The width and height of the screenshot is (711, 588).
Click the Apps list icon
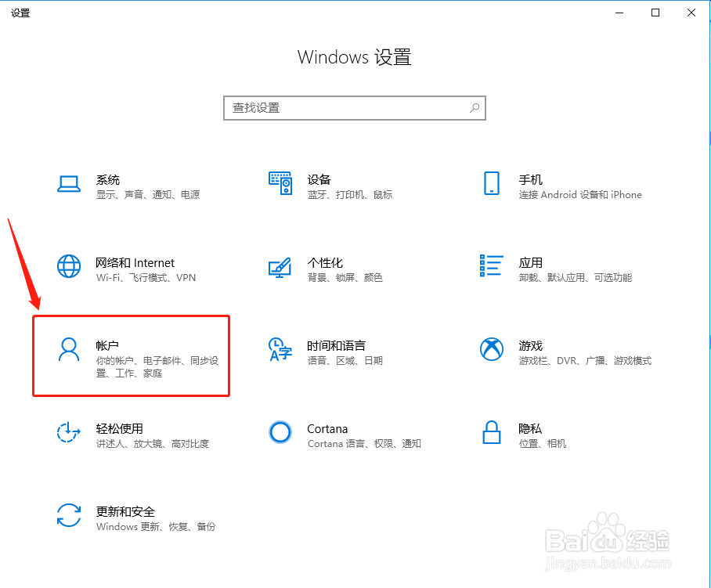pyautogui.click(x=492, y=265)
